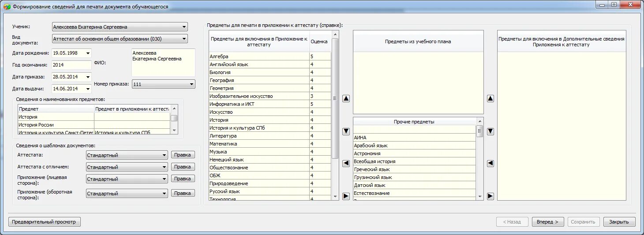This screenshot has width=644, height=235.
Task: Select Грузинский язык in Прочие предметы
Action: (415, 177)
